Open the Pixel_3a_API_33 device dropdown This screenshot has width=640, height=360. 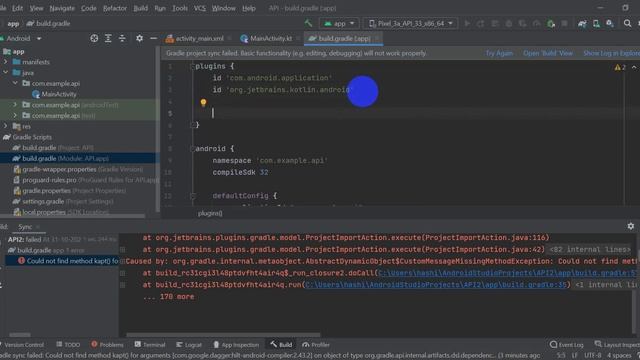point(411,24)
